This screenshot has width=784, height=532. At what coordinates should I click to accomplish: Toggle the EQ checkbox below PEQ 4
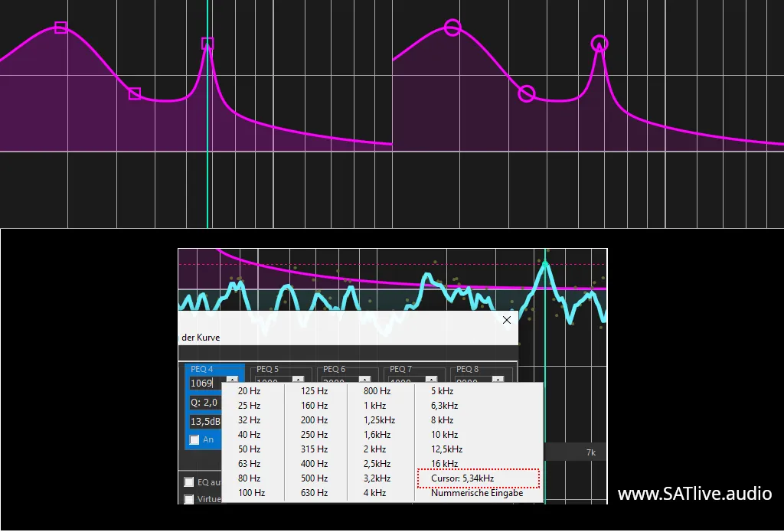[188, 482]
